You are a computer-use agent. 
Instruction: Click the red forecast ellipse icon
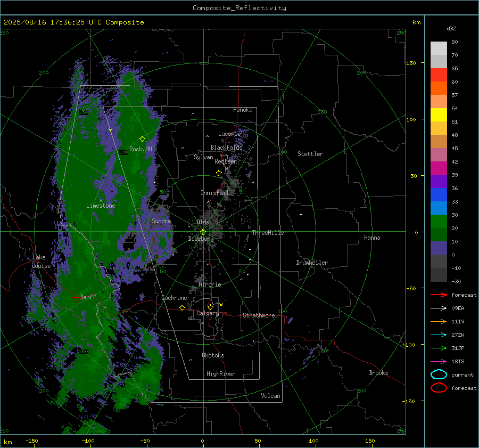click(x=439, y=388)
